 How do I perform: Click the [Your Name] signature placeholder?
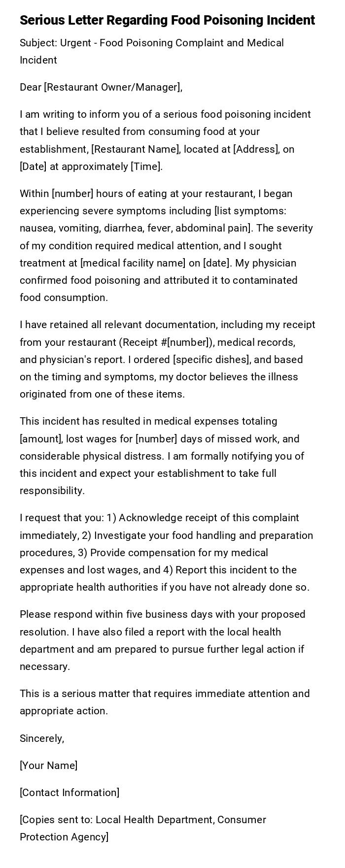(48, 766)
